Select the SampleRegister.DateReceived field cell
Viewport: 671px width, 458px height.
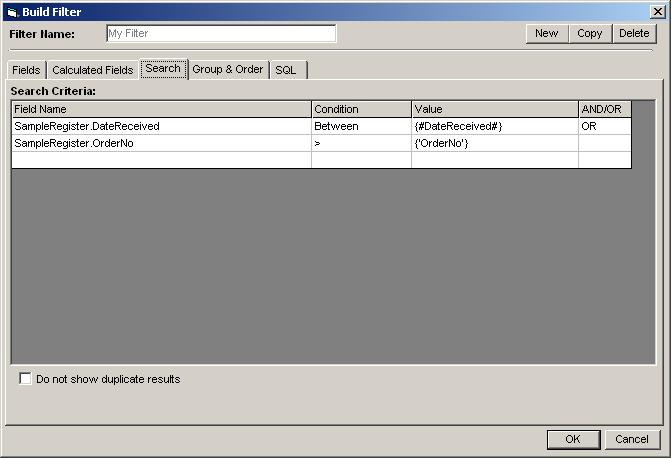[x=161, y=127]
